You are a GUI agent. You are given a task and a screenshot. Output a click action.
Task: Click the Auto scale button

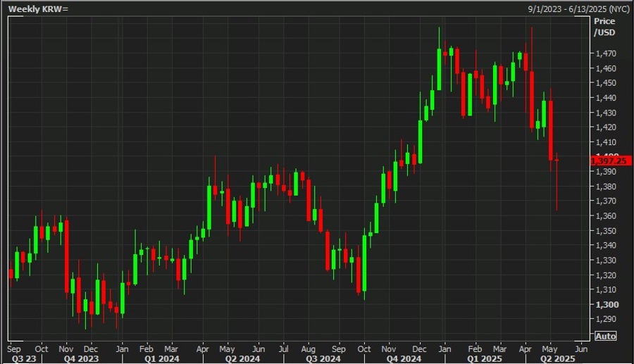(x=605, y=336)
